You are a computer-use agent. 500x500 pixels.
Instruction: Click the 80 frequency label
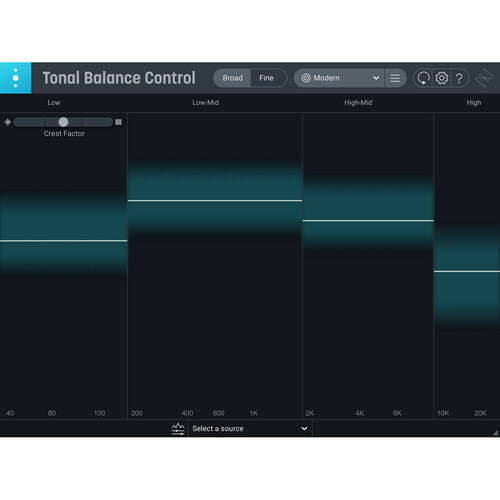pyautogui.click(x=52, y=413)
